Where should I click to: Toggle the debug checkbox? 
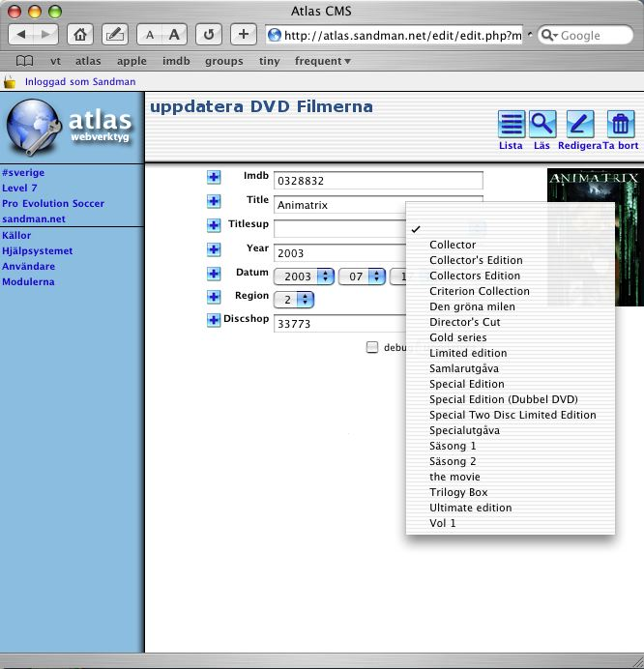[372, 348]
